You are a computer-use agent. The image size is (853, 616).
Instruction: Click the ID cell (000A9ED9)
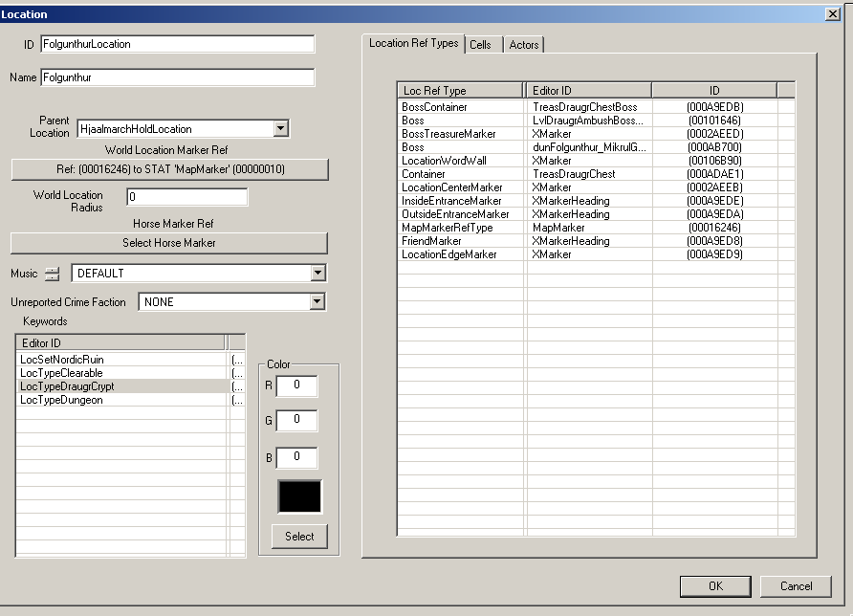(x=715, y=254)
